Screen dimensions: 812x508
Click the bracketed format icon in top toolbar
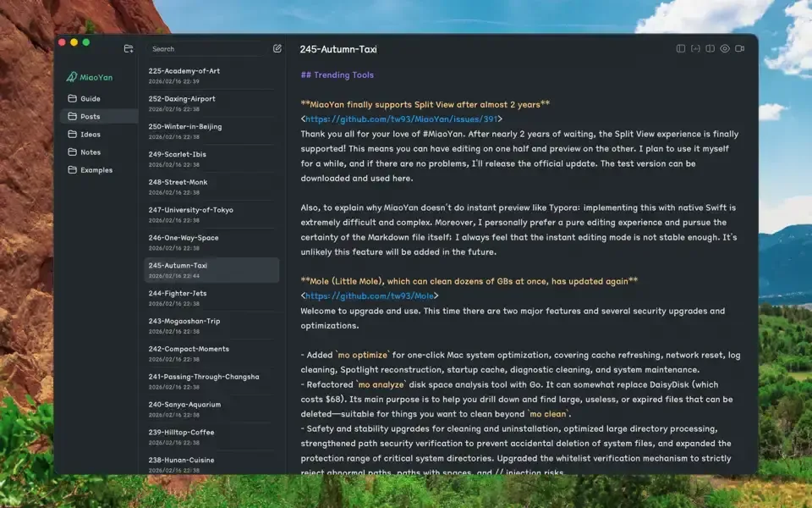695,49
